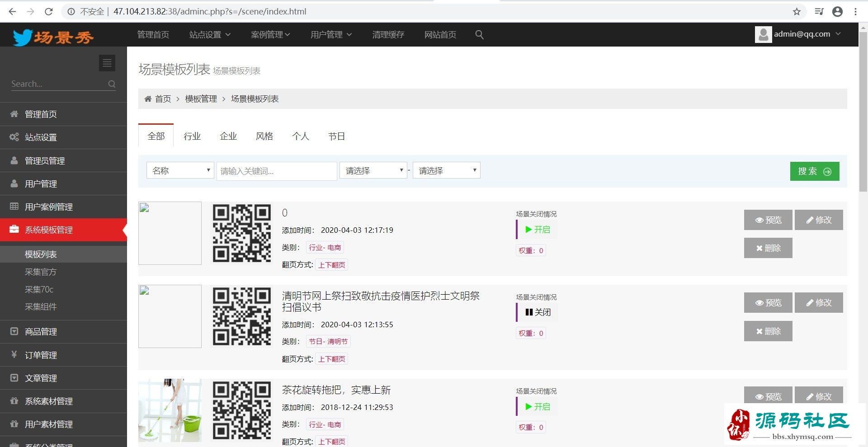Image resolution: width=868 pixels, height=447 pixels.
Task: Open browser three-dot menu
Action: point(855,11)
